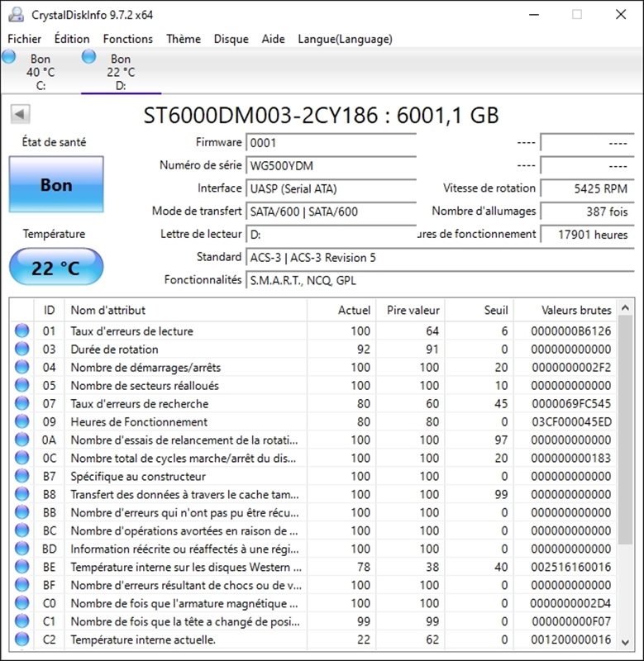Click status orb for attribute BE temperature
Screen dimensions: 644x661
click(x=21, y=568)
